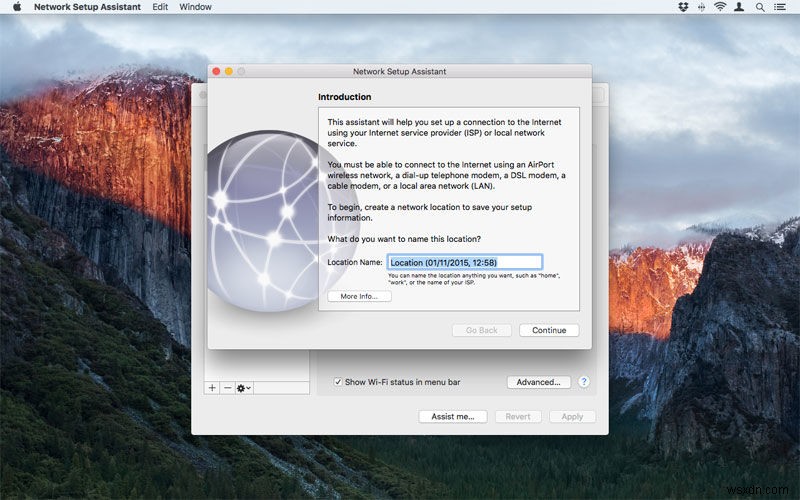Open the Wi-Fi status menu
Viewport: 800px width, 500px height.
[x=720, y=7]
